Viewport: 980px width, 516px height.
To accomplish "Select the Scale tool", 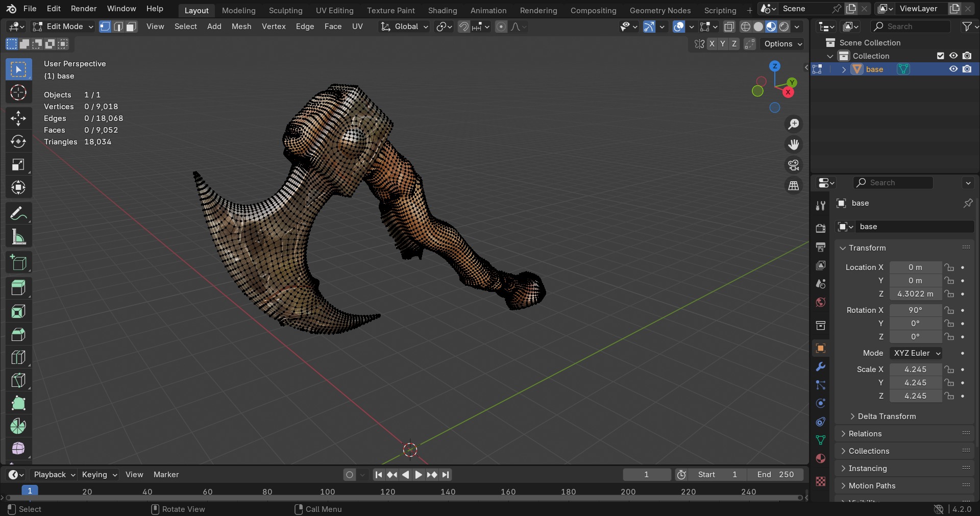I will [18, 164].
